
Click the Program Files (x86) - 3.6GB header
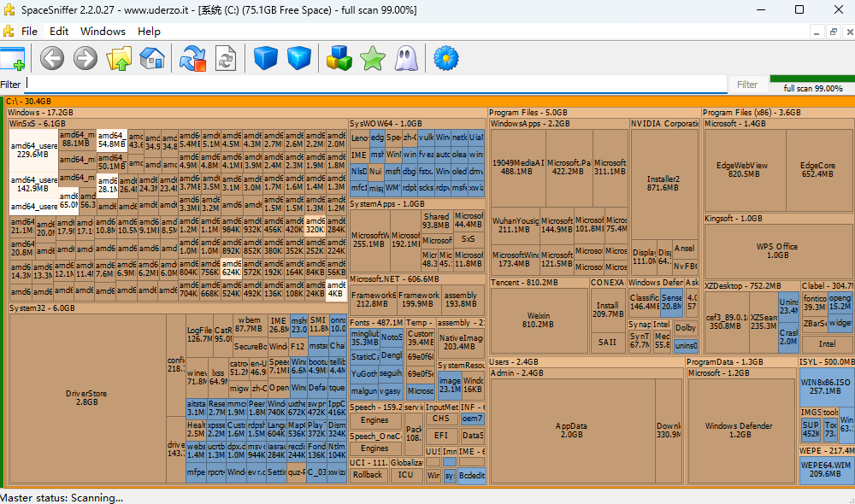point(778,112)
